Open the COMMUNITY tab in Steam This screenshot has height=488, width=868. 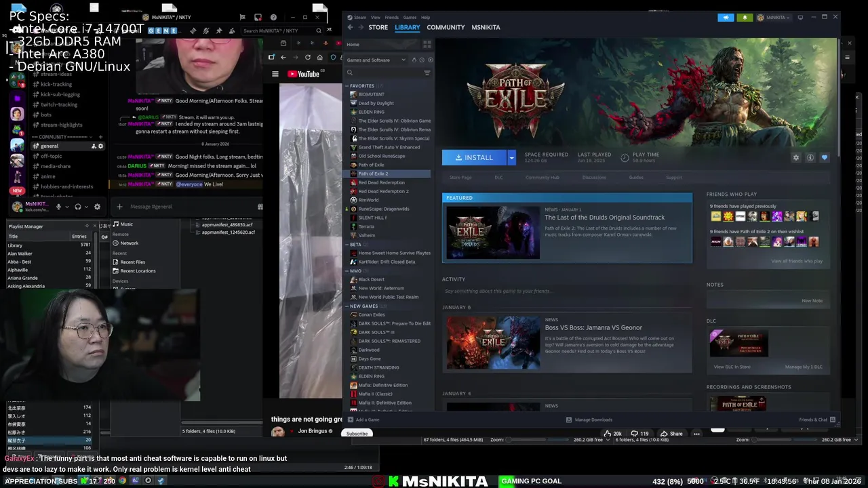(446, 27)
